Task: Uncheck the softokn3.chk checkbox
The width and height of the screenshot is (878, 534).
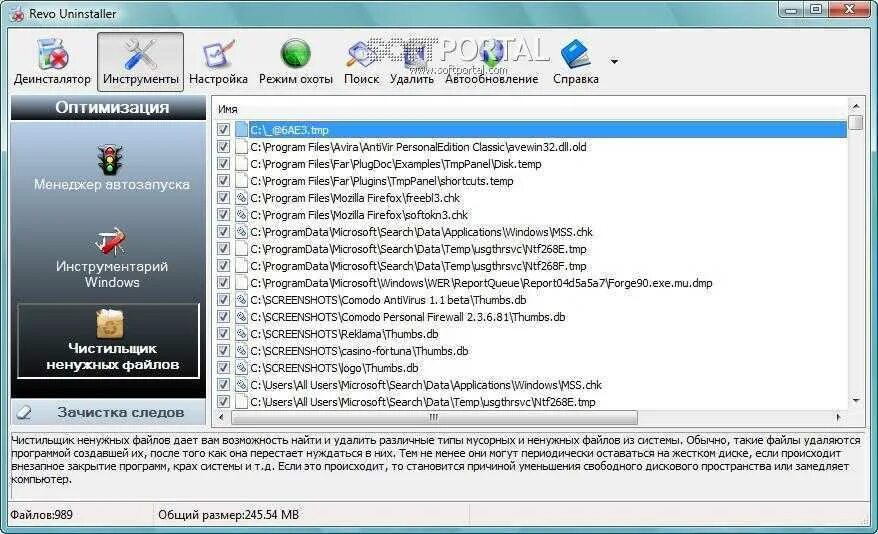Action: (223, 215)
